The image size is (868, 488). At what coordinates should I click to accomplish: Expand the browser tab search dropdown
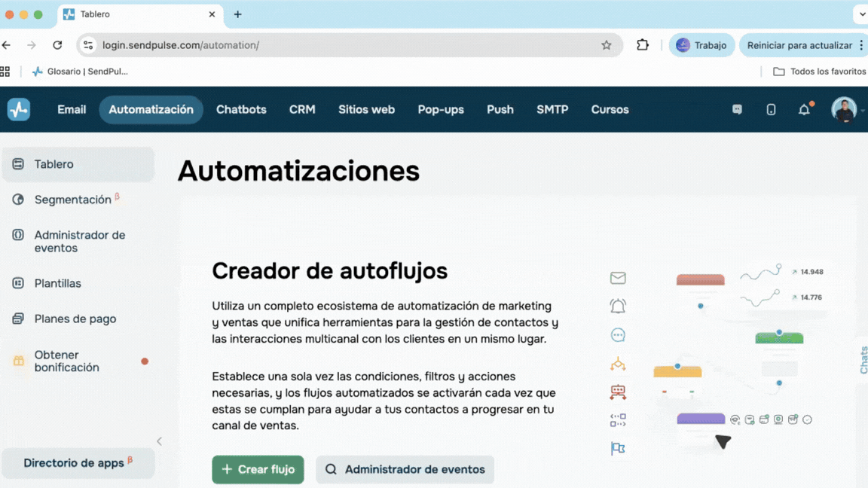861,14
